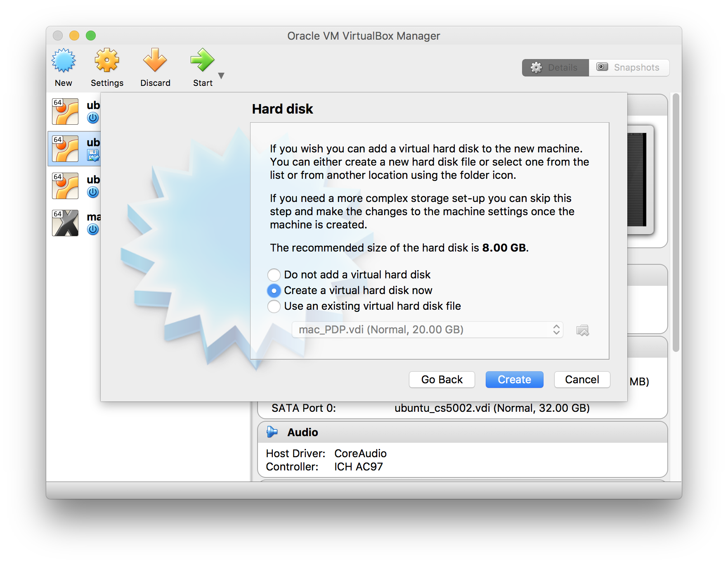Click the green zoom window button

coord(91,36)
